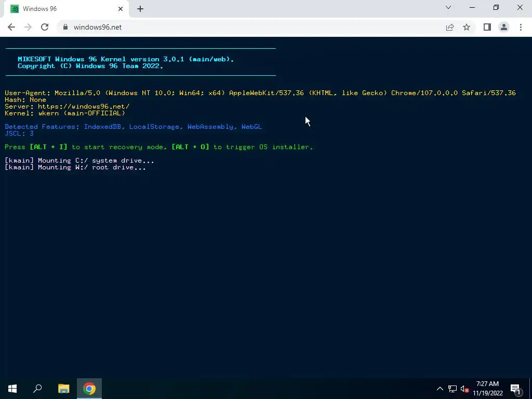Click the "Detected Features: IndexedDB" line
Image resolution: width=532 pixels, height=399 pixels.
134,127
